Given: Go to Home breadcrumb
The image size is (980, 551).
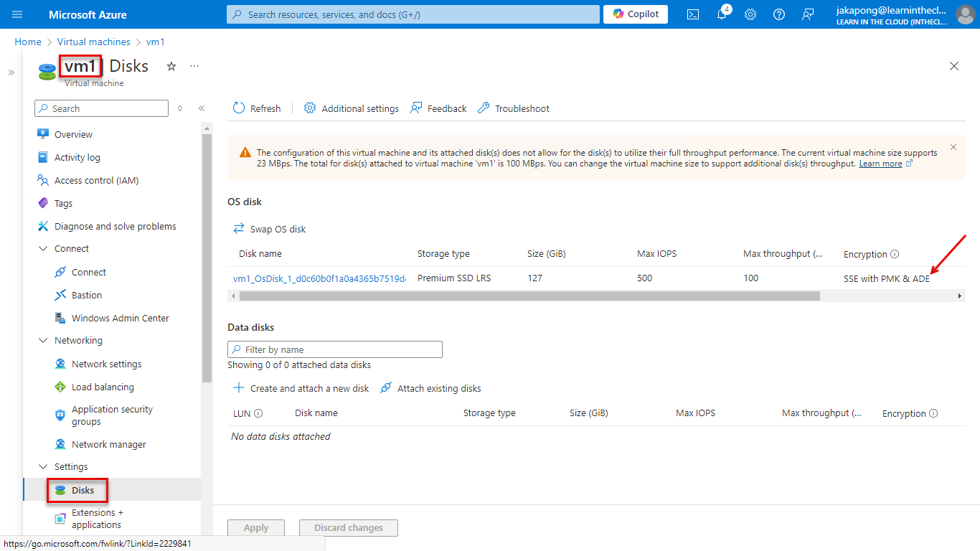Looking at the screenshot, I should coord(28,42).
